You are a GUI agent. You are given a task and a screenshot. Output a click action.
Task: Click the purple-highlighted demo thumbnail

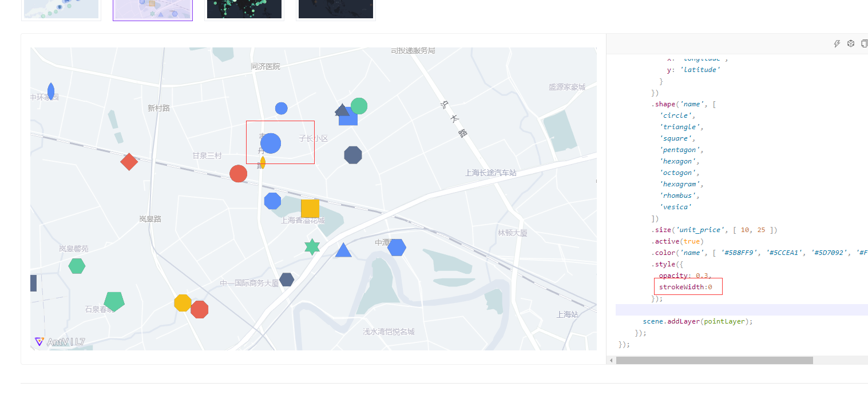tap(153, 9)
